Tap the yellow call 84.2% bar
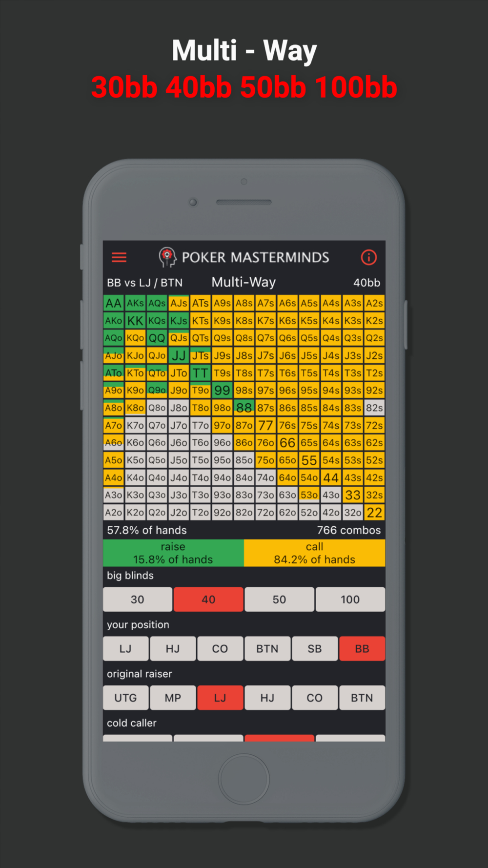Image resolution: width=488 pixels, height=868 pixels. point(315,553)
